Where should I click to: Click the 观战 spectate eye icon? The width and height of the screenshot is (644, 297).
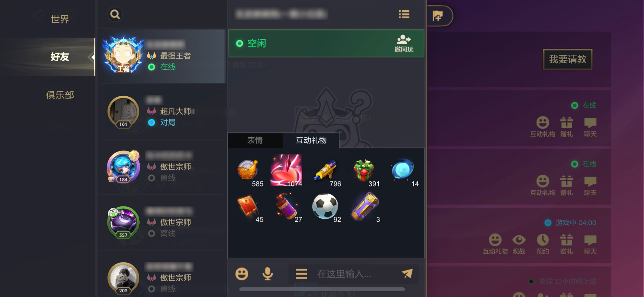pos(519,244)
